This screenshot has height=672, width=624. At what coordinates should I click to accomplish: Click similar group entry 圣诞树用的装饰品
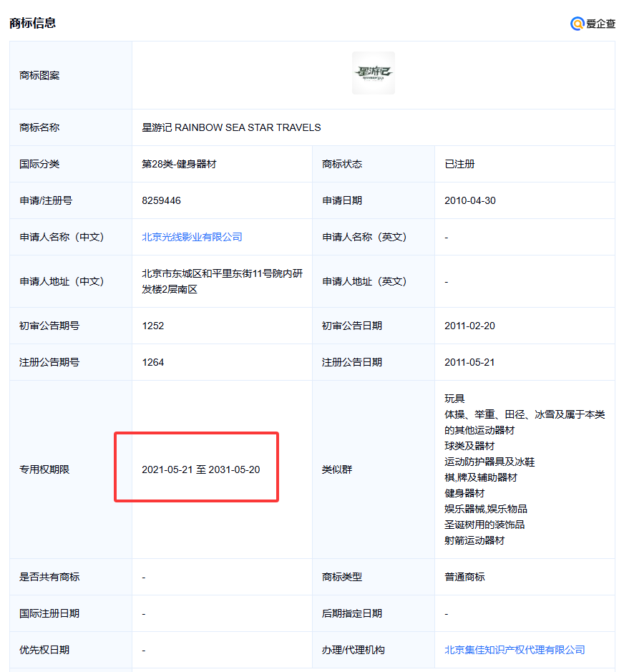pos(484,525)
